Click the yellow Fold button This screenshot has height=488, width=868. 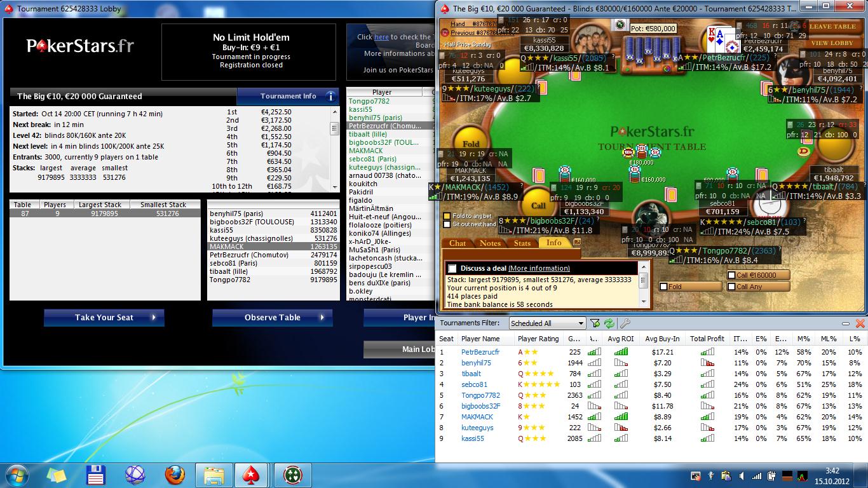(x=471, y=145)
